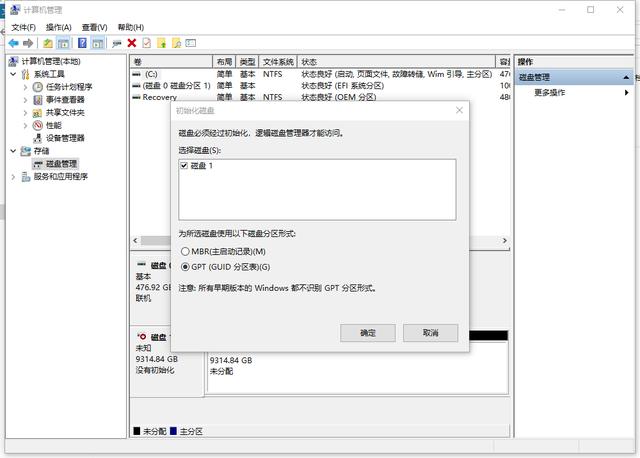
Task: Click the 卷 column header
Action: click(171, 62)
